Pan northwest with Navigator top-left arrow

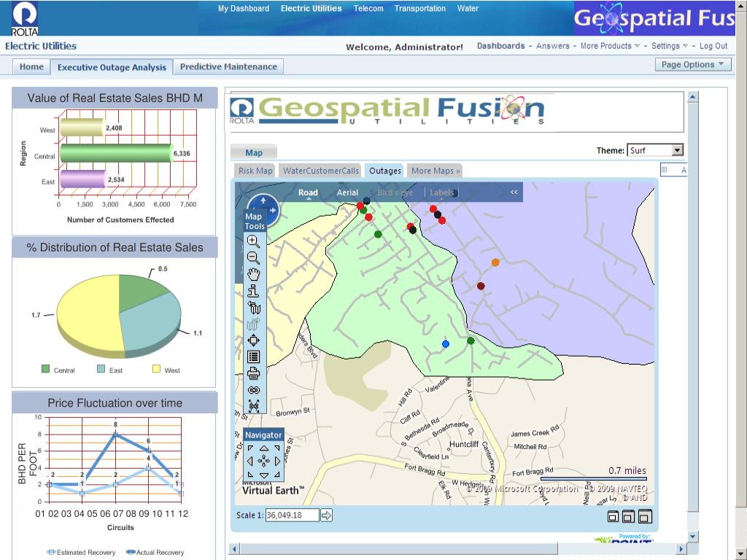pos(250,448)
